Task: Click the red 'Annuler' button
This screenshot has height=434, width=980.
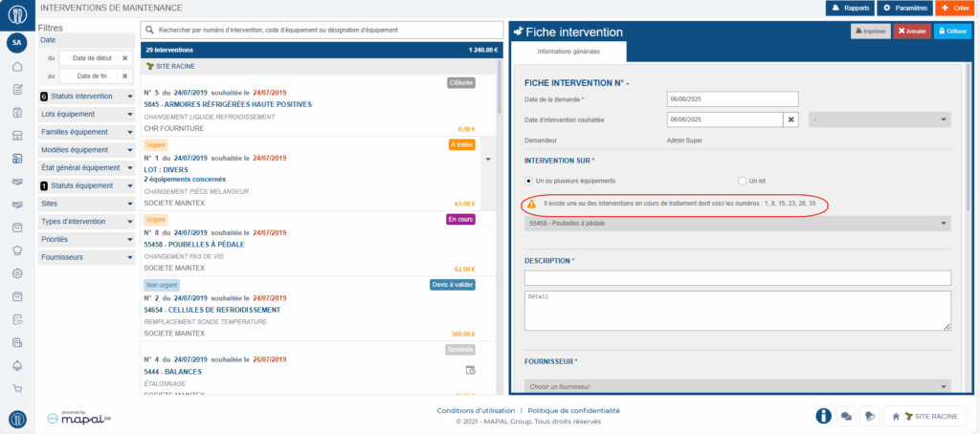Action: (911, 32)
